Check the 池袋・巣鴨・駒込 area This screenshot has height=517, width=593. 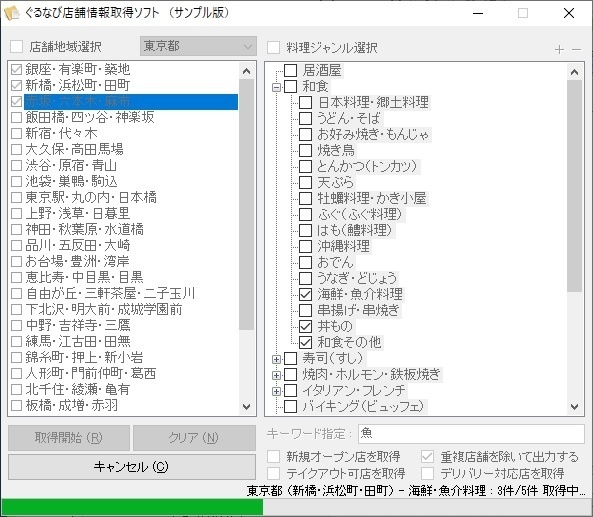(16, 181)
